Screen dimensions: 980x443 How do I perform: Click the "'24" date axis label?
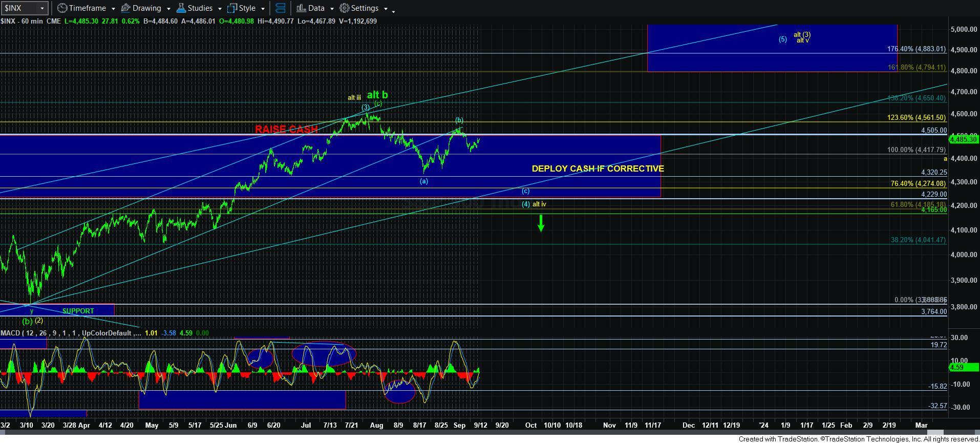click(x=763, y=425)
